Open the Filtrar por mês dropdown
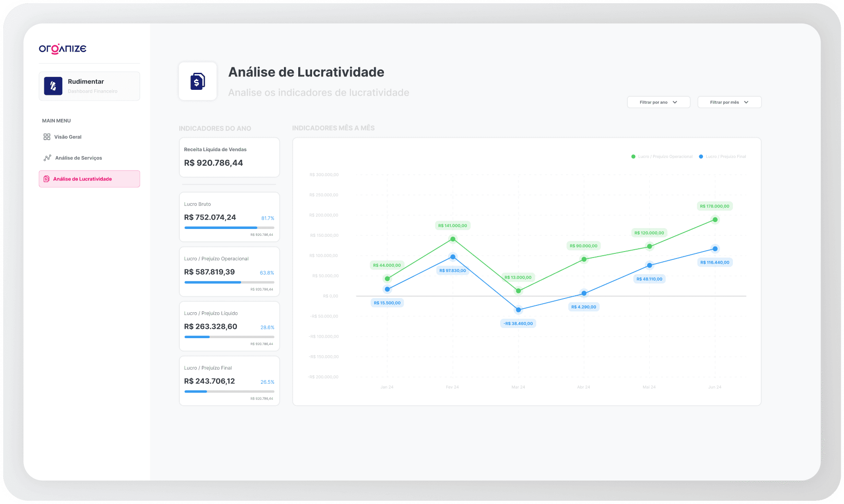The image size is (844, 504). pos(729,102)
